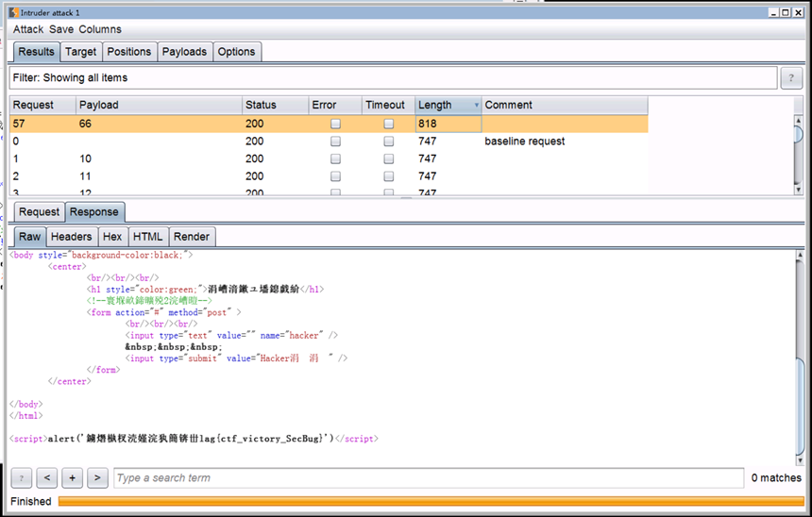Click response pane scrollbar up arrow

[x=800, y=257]
